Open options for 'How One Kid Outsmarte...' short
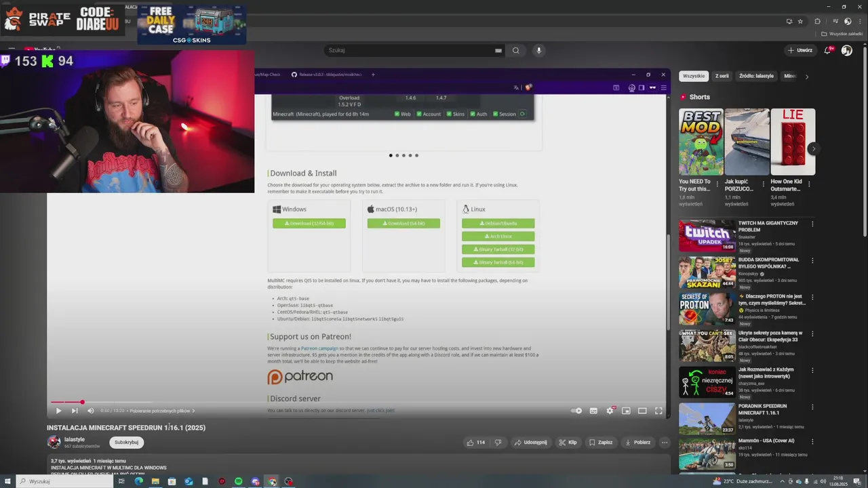868x488 pixels. (809, 184)
